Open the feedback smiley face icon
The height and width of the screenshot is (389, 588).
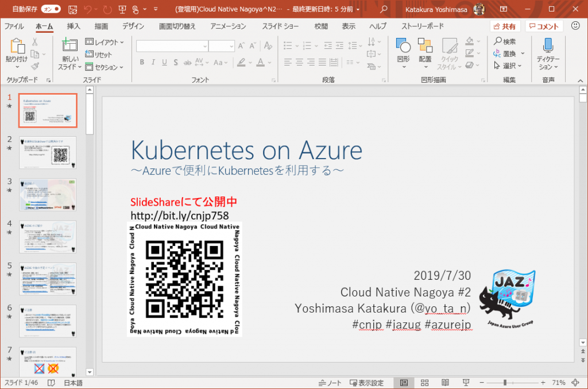(575, 25)
